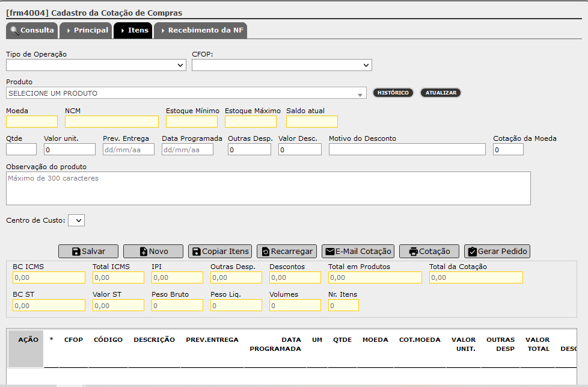Focus the Qtde input field

tap(22, 149)
